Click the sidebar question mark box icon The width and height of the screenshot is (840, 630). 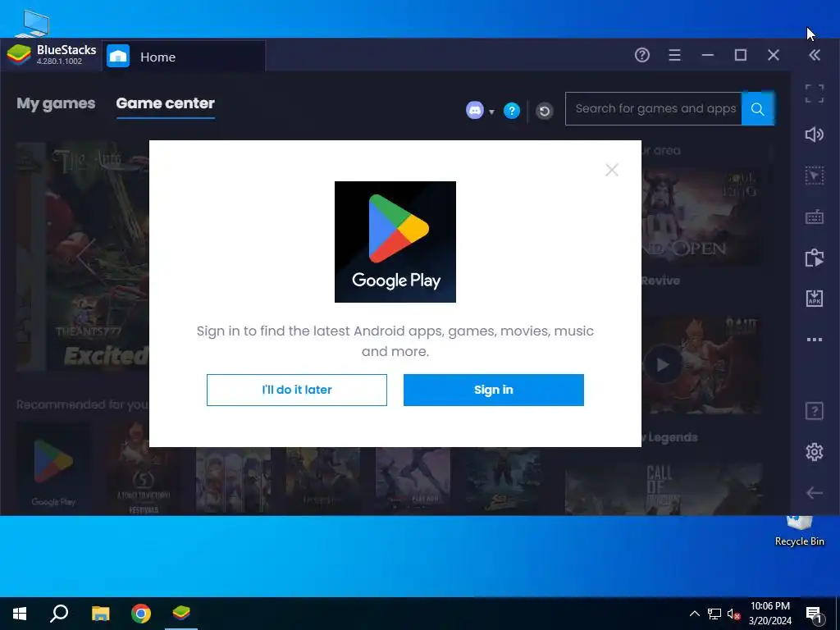tap(815, 411)
